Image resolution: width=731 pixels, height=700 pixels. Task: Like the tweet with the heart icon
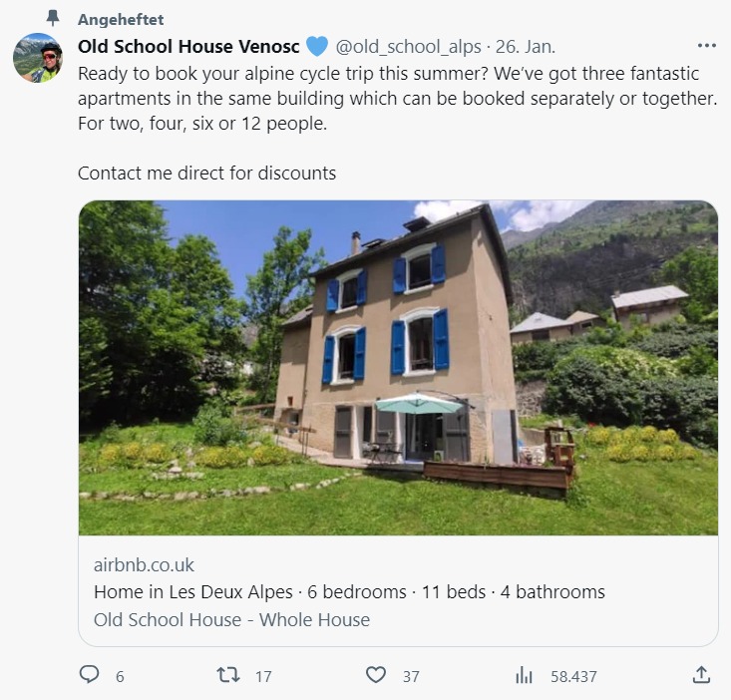[x=375, y=675]
